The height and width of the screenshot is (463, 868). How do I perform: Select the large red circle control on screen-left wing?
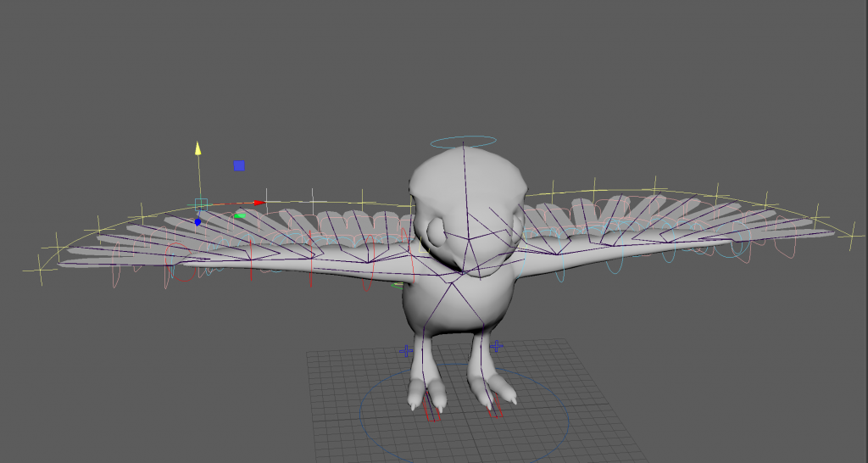click(x=178, y=259)
